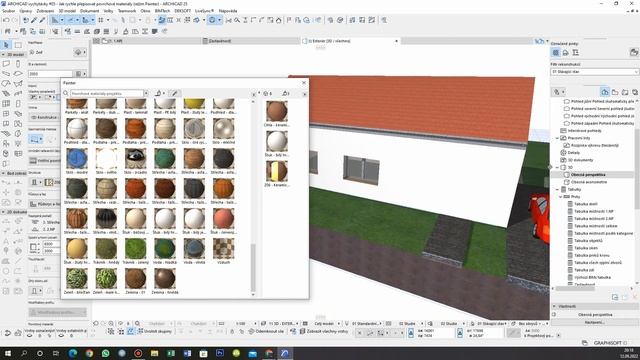Open the Project Map view in the Navigator

click(604, 92)
